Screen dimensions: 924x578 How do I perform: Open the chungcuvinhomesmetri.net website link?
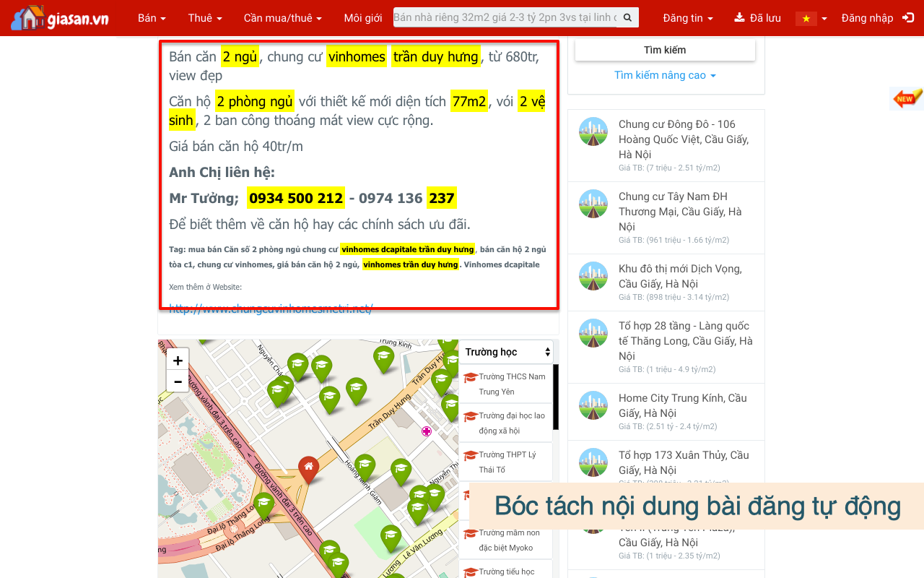point(271,309)
